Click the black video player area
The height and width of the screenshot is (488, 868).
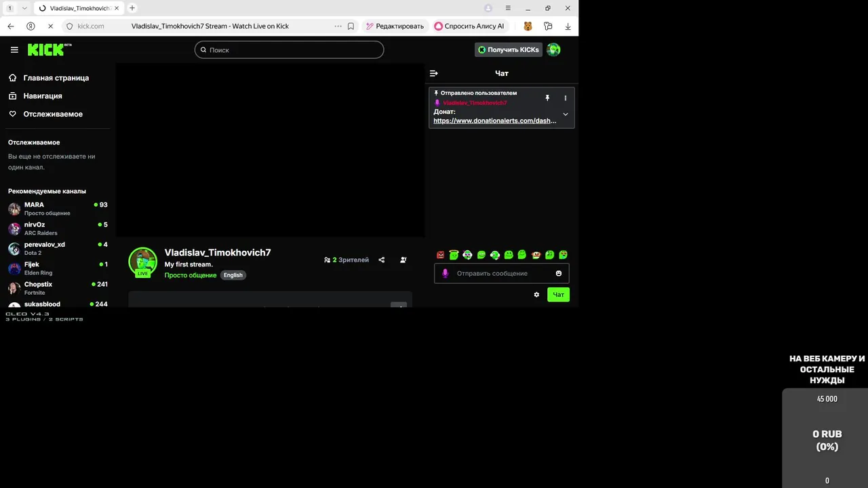pyautogui.click(x=270, y=150)
